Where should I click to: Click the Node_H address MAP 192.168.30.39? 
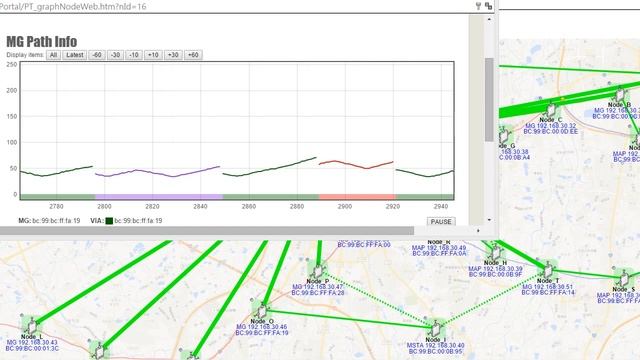(495, 269)
